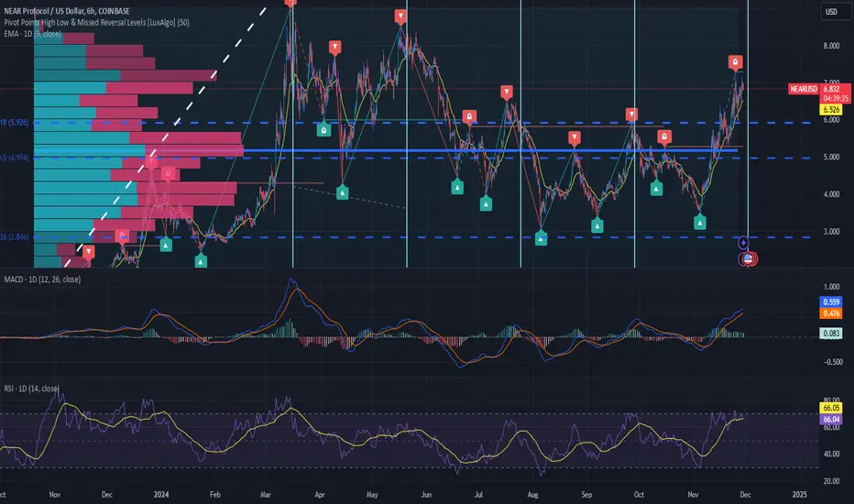Click the Jun label on time axis
The image size is (854, 504).
click(x=426, y=495)
